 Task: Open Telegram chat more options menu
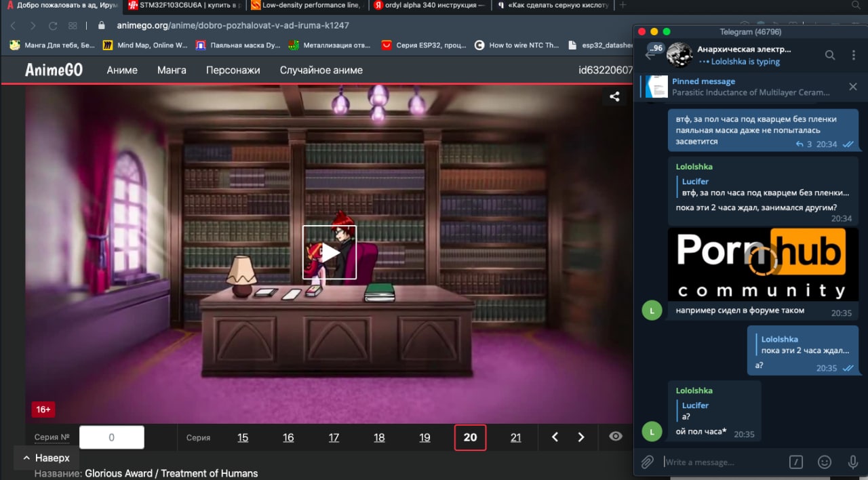coord(852,55)
